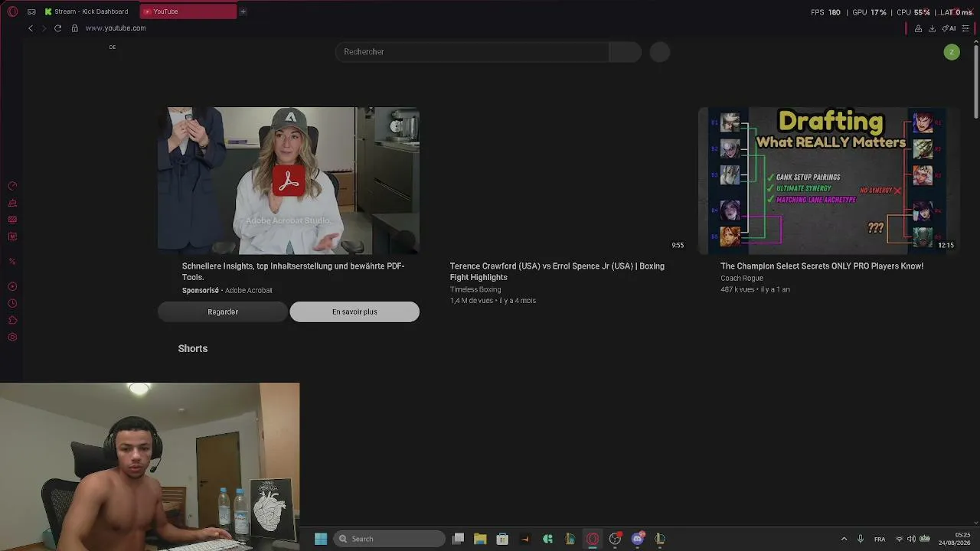Open the Adobe Acrobat Studio ad thumbnail
Screen dimensions: 980x551
click(x=289, y=181)
